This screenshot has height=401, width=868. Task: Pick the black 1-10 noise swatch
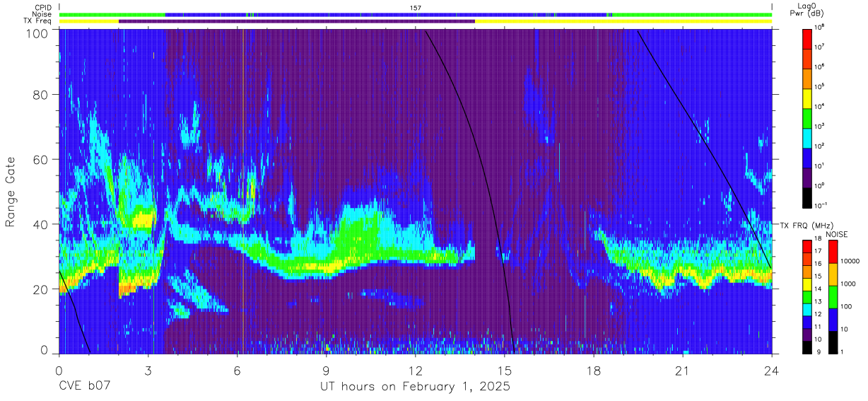[x=833, y=342]
